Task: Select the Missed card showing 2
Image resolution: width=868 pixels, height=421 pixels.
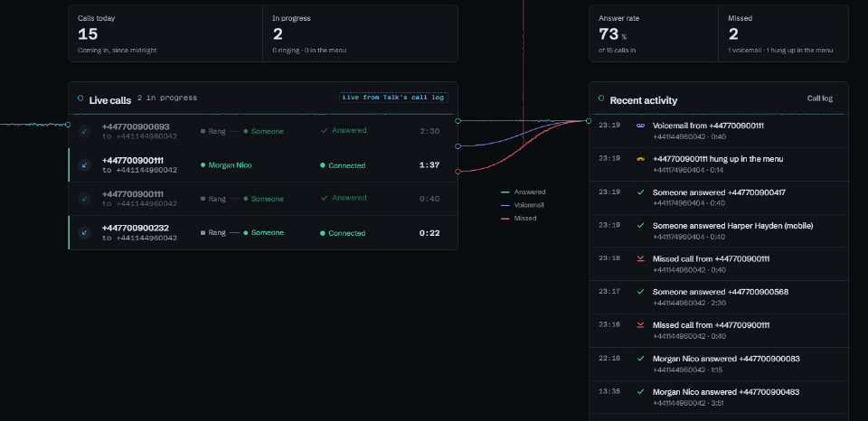Action: 783,33
